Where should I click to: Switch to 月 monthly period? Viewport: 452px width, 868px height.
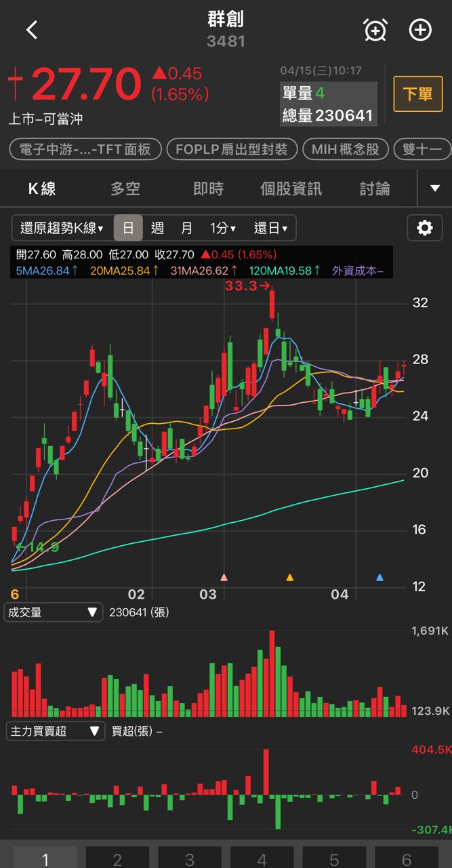[x=186, y=229]
